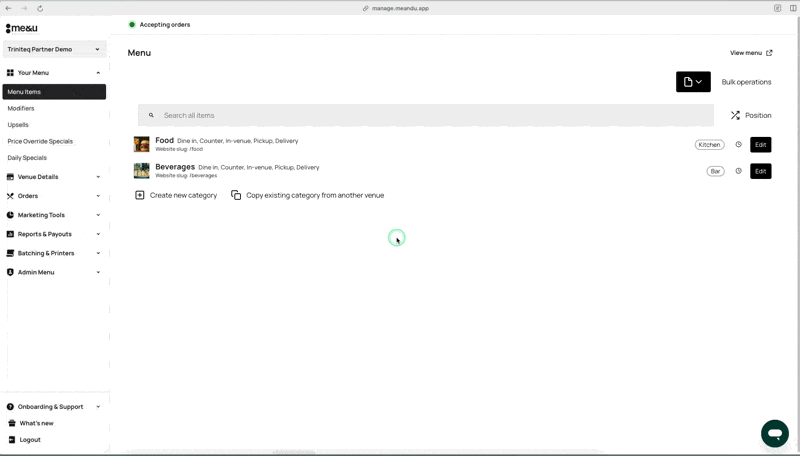Go forward in browser
The image size is (800, 456).
24,8
